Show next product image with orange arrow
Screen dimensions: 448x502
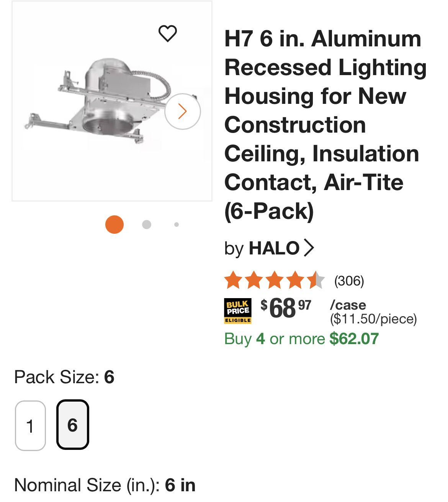pos(182,112)
